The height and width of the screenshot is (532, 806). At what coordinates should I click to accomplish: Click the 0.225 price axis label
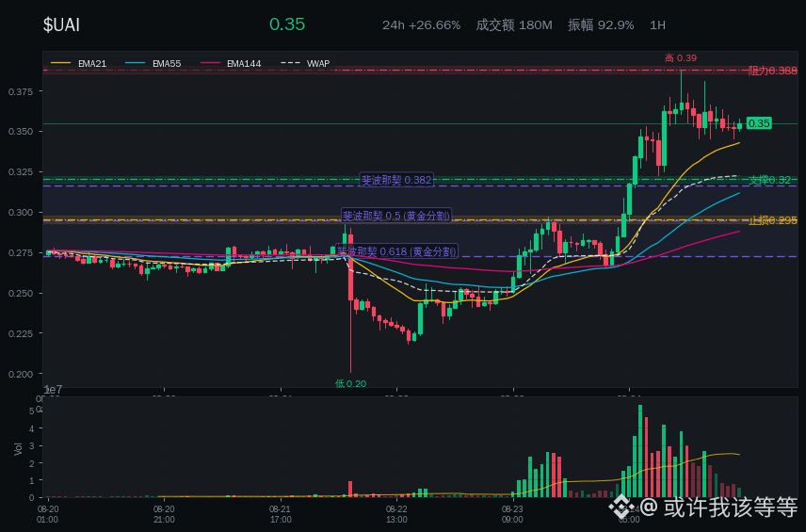(x=21, y=333)
